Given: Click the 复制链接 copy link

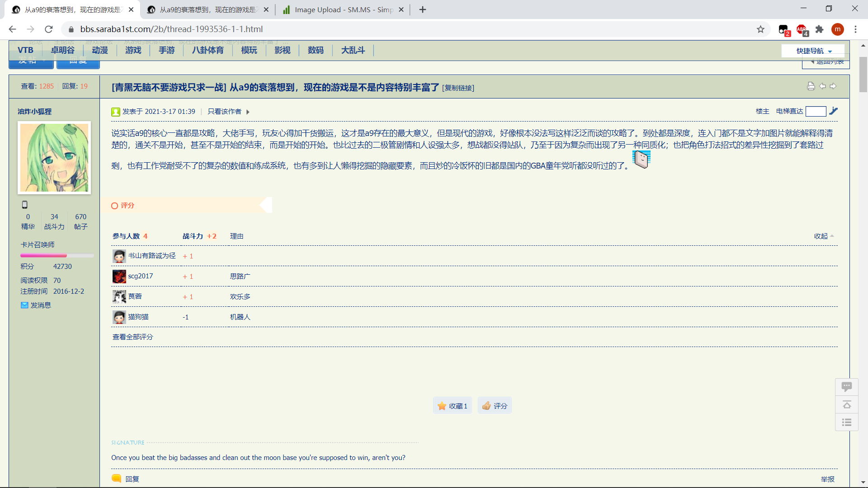Looking at the screenshot, I should pyautogui.click(x=458, y=88).
